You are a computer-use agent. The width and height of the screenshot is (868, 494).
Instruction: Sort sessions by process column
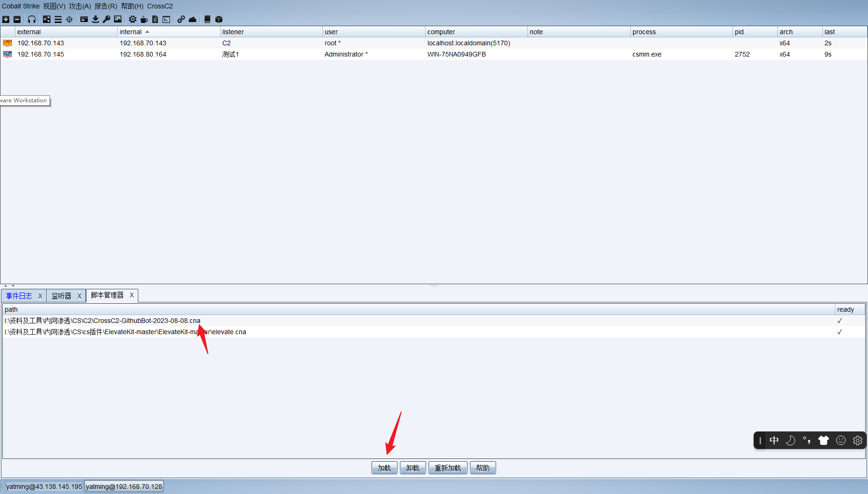click(682, 32)
